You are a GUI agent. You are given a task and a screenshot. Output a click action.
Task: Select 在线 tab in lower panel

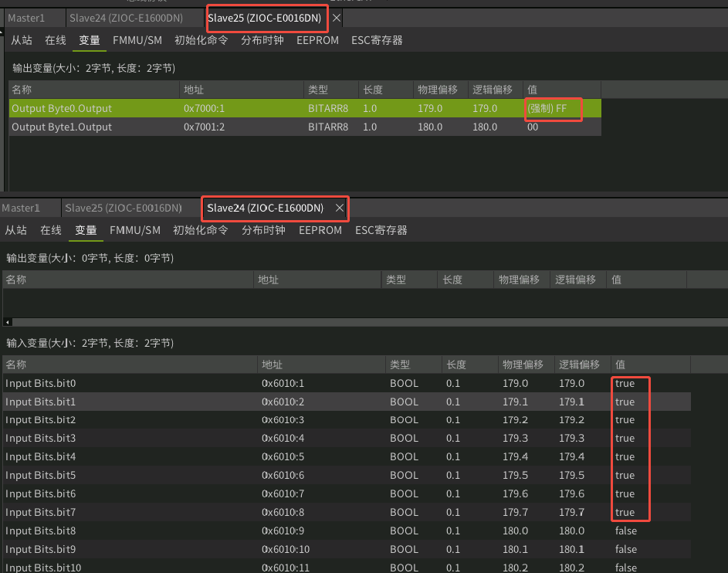click(x=51, y=230)
